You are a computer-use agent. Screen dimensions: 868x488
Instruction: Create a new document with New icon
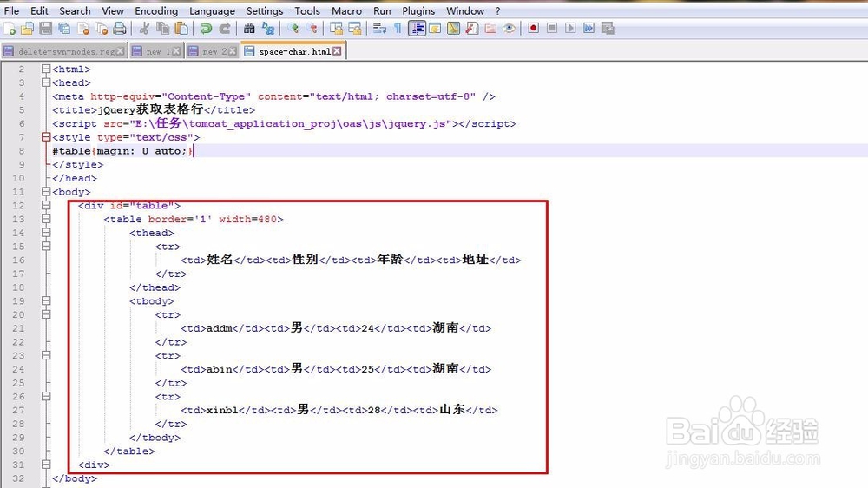click(10, 29)
